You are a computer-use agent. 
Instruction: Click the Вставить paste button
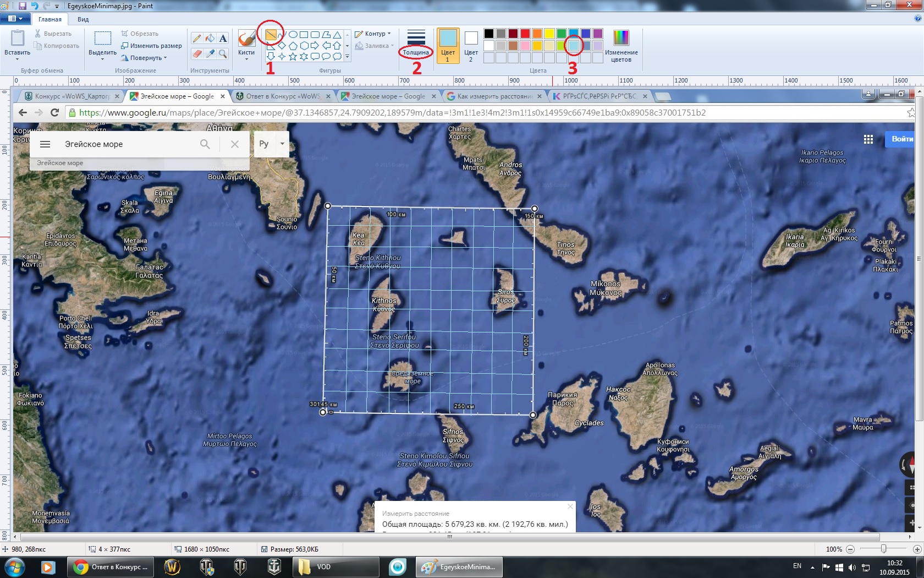point(17,42)
